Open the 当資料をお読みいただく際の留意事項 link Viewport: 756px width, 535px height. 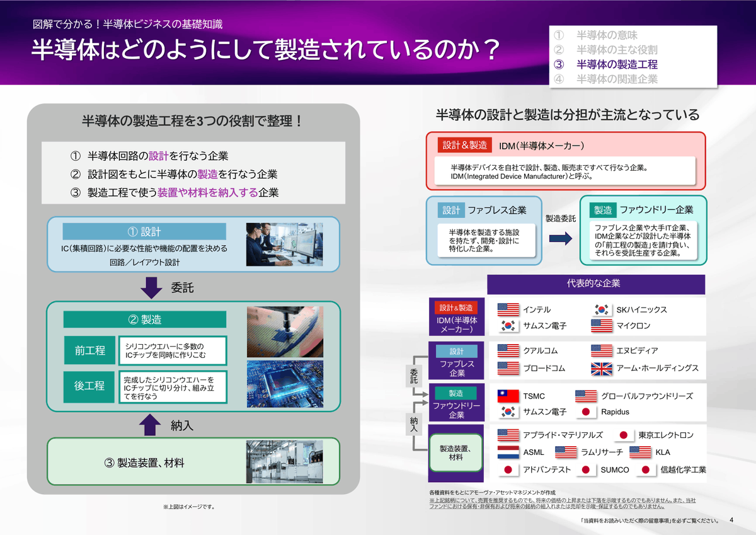coord(649,521)
